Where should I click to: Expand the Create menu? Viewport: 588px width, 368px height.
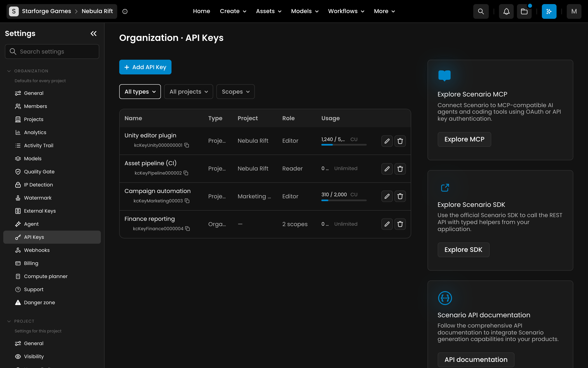point(233,11)
